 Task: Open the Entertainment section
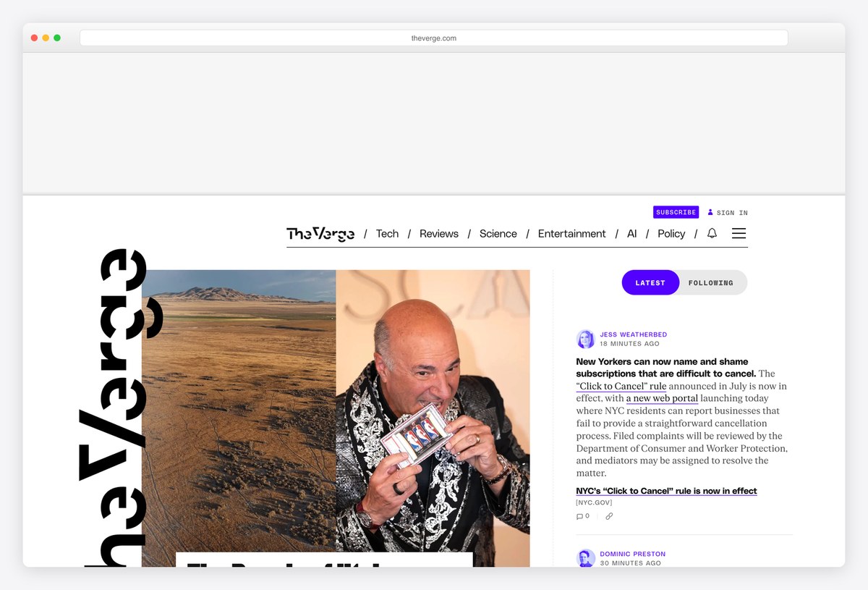coord(572,233)
